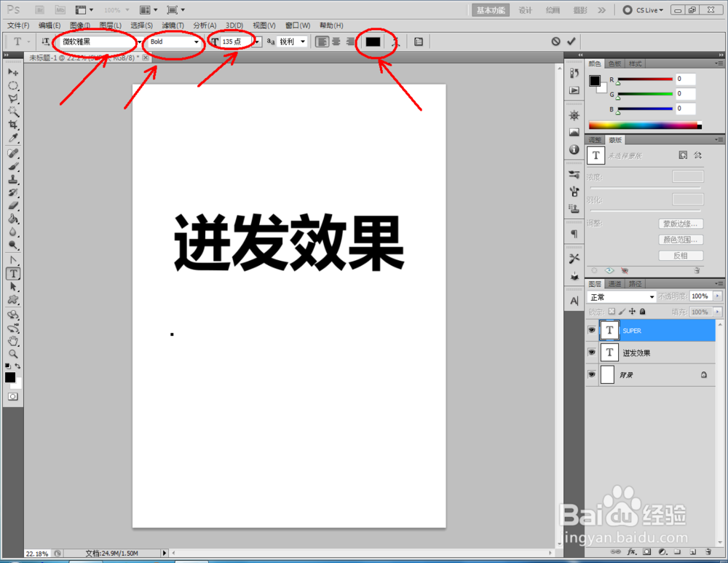Open the Paragraph panel icon
The height and width of the screenshot is (563, 728).
point(574,234)
